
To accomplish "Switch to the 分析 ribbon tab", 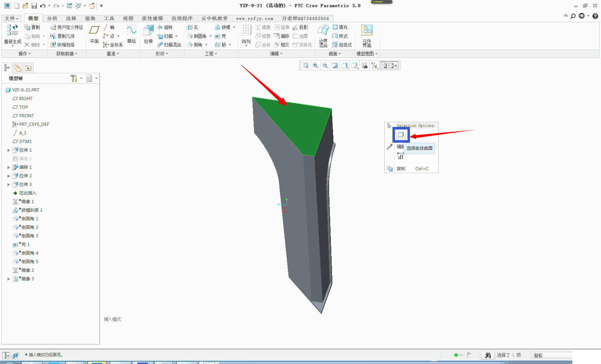I will tap(52, 18).
